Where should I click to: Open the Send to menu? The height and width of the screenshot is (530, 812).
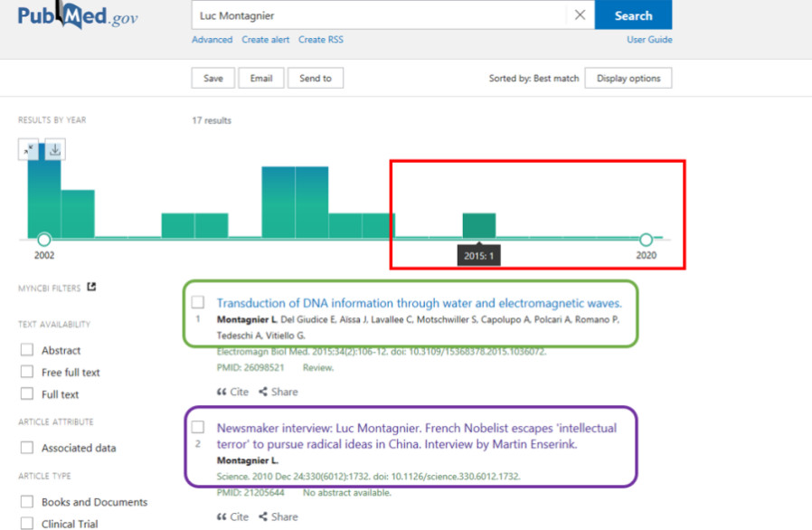pos(315,79)
